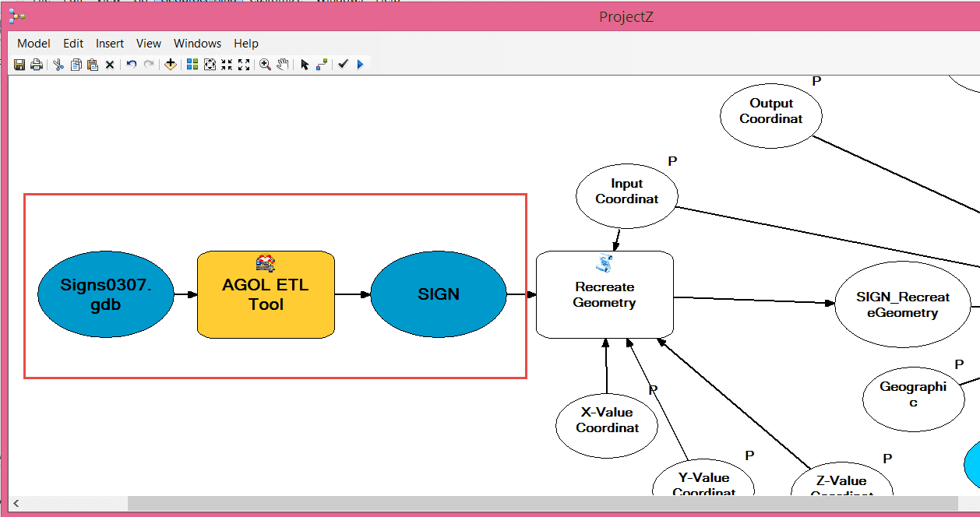
Task: Select the Geographic parameter oval
Action: coord(914,399)
